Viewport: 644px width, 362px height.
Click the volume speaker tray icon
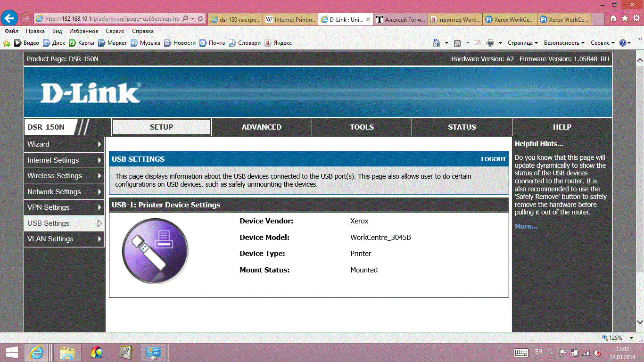click(597, 353)
